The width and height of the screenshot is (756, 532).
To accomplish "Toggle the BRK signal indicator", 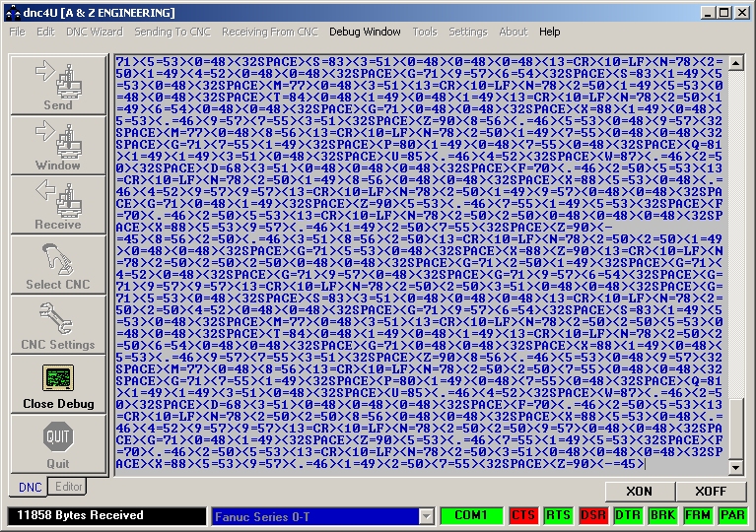I will 661,515.
